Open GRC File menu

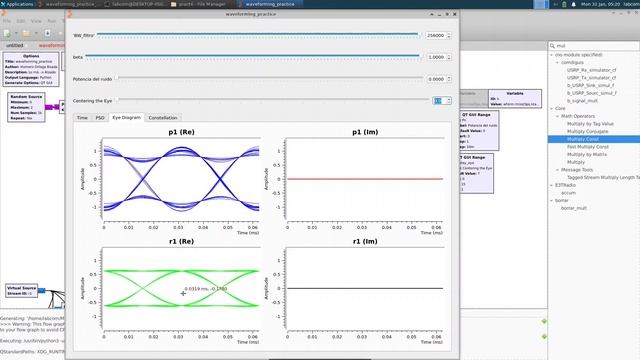pos(7,21)
